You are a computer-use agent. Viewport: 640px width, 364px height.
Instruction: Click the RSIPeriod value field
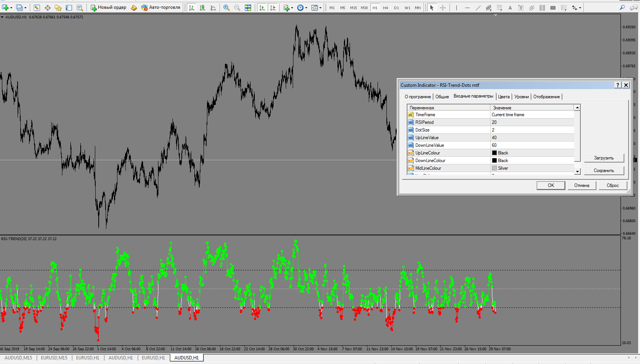[x=532, y=122]
